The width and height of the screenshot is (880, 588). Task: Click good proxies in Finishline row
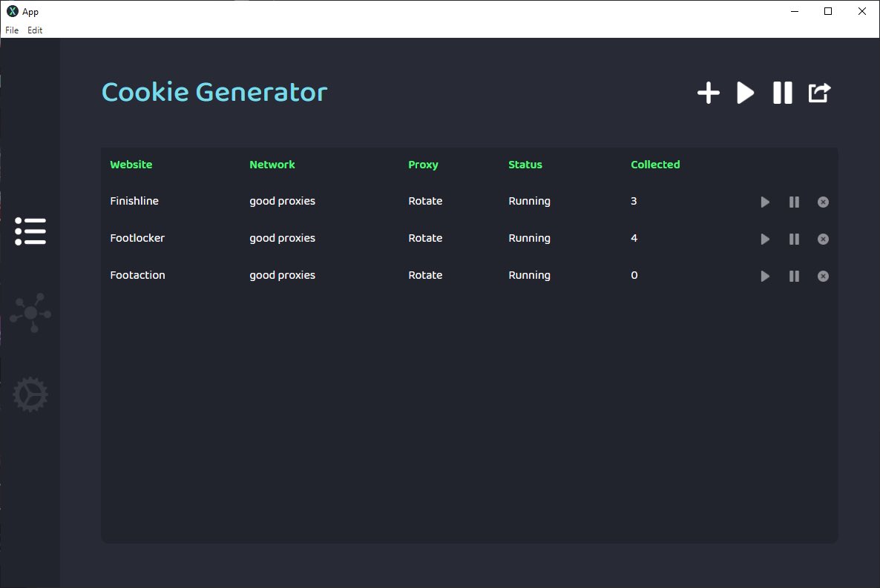282,202
